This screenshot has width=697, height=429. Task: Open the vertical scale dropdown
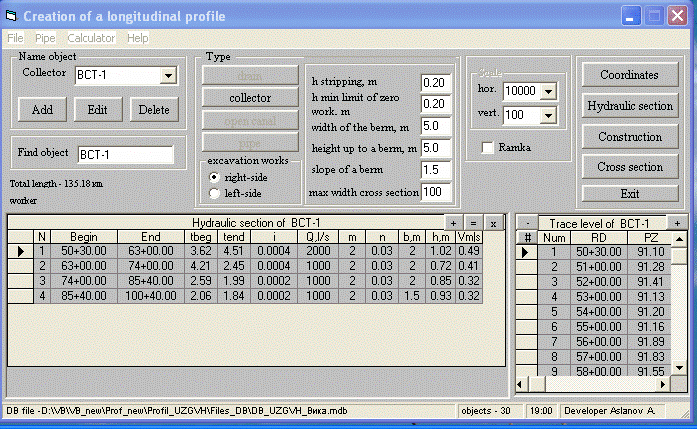point(548,116)
